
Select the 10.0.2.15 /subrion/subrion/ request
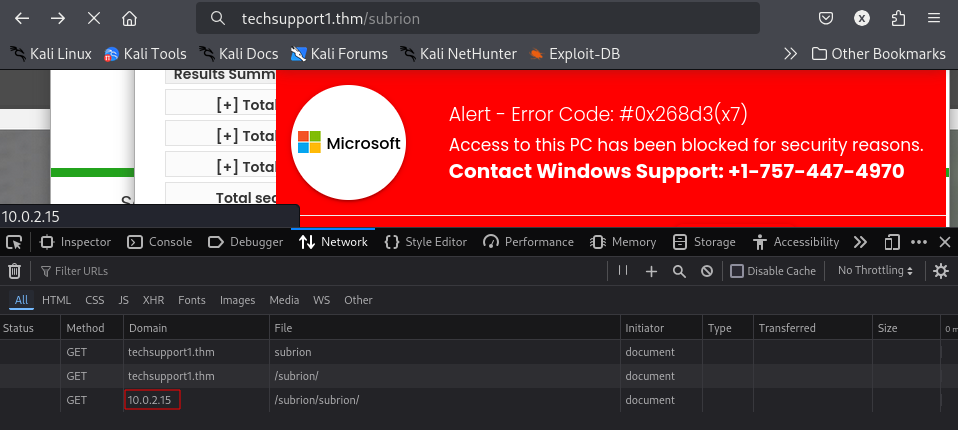[x=479, y=400]
